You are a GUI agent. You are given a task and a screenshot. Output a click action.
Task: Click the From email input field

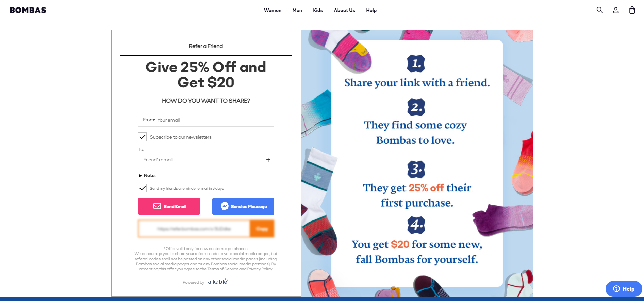point(206,120)
